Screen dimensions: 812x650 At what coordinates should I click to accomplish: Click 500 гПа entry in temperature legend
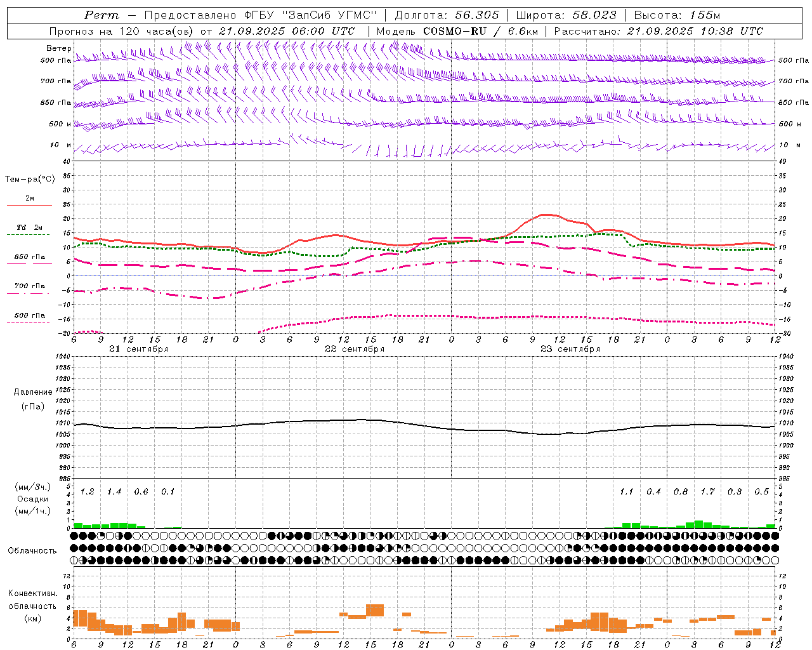[30, 315]
